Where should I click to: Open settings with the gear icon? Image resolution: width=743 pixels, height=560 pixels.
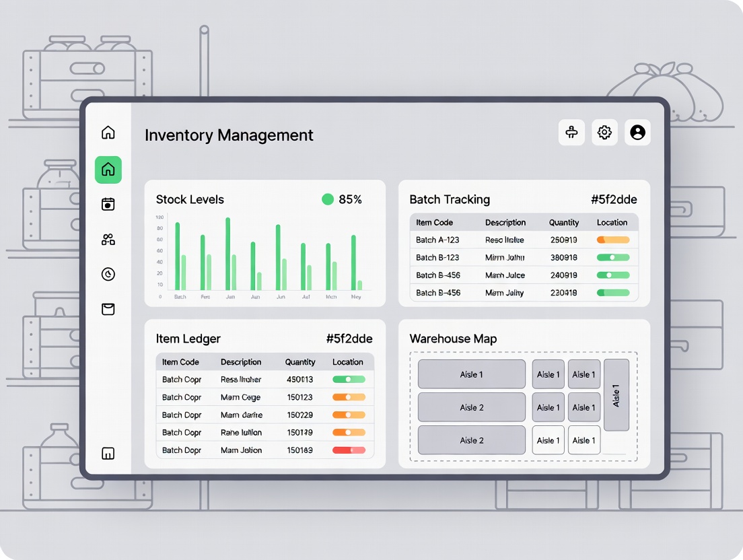point(604,133)
